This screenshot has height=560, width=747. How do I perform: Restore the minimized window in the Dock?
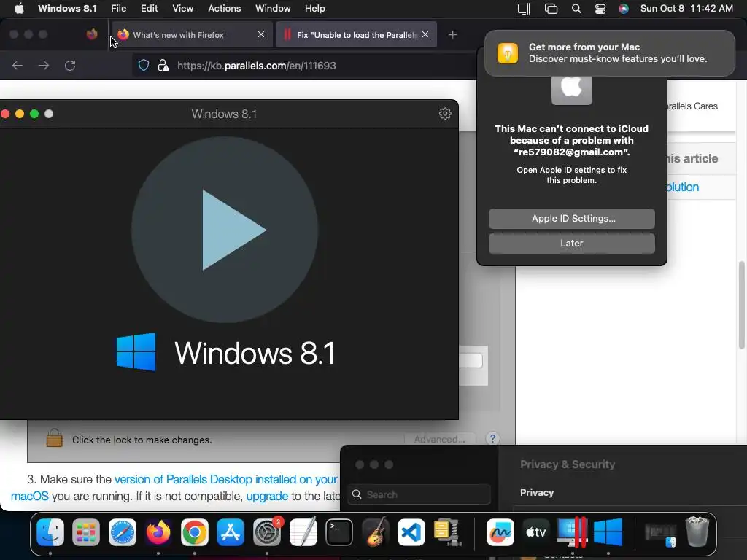pyautogui.click(x=661, y=534)
